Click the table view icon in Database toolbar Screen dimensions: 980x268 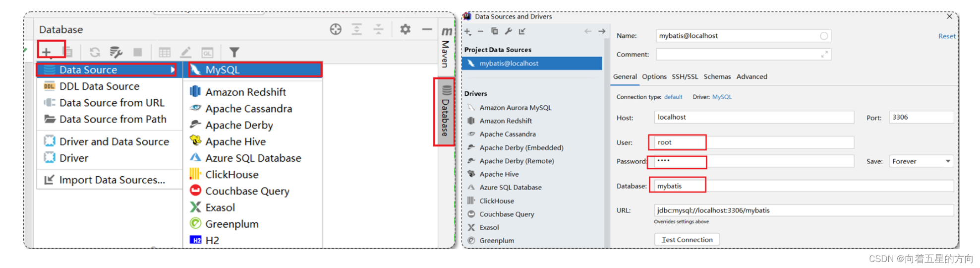(165, 52)
